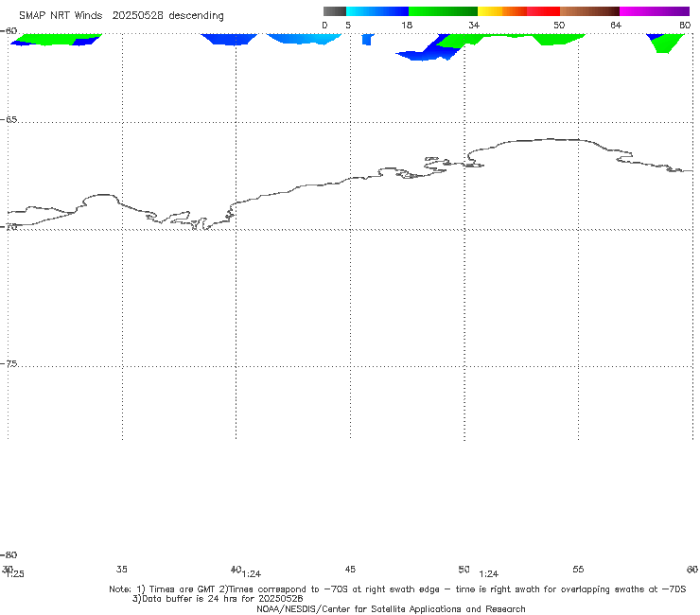Click the longitude axis label "55"
This screenshot has height=615, width=700.
tap(578, 569)
